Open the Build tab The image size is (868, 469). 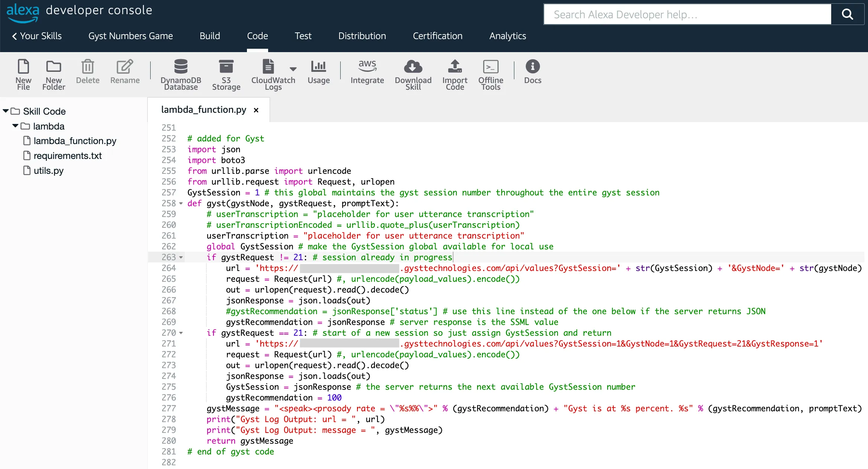210,36
